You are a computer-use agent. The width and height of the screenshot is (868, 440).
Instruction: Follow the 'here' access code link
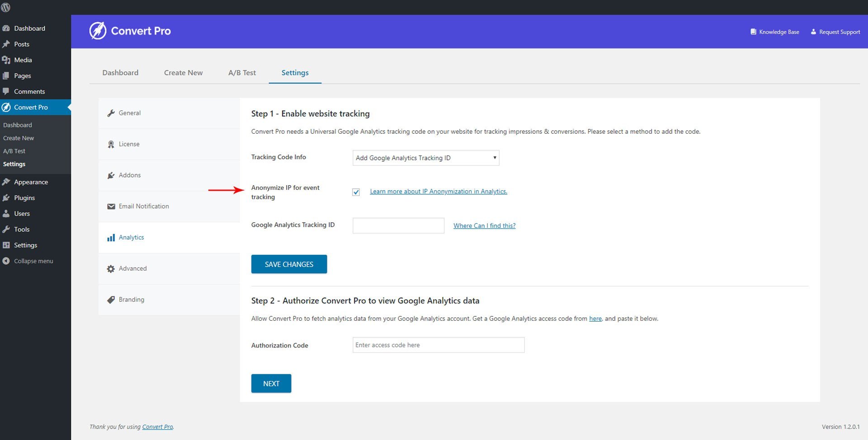coord(595,318)
